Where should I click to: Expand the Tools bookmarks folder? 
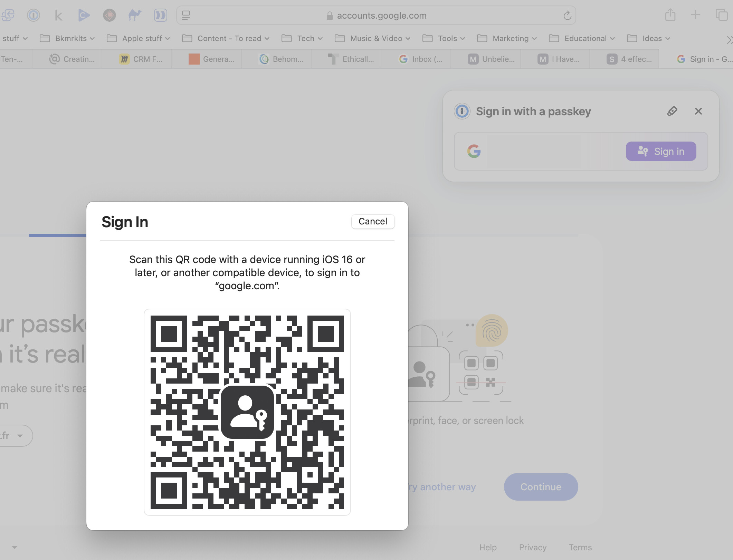pos(444,38)
